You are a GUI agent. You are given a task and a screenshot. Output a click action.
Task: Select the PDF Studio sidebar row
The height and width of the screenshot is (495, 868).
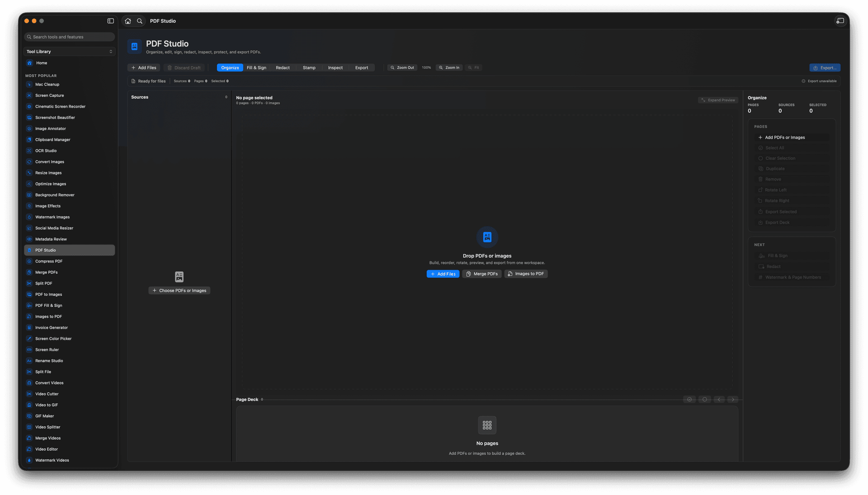pos(70,250)
